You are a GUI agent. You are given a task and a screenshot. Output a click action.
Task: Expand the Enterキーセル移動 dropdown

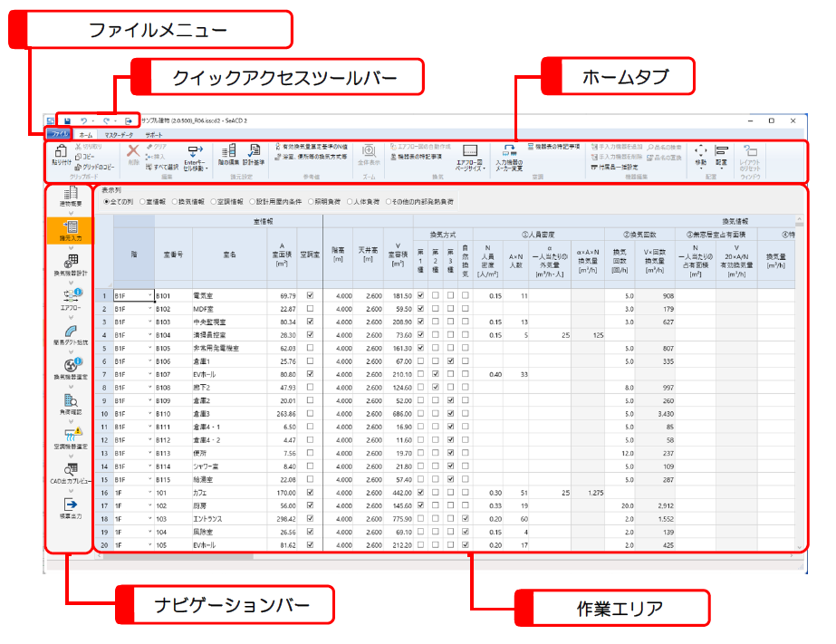196,158
